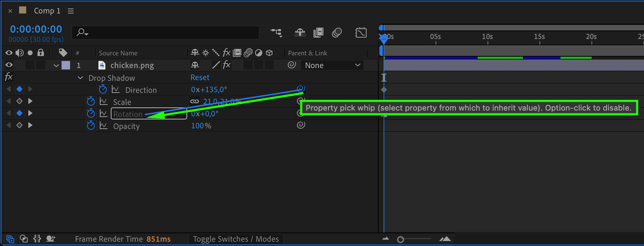Click the Solo column header dot
The width and height of the screenshot is (644, 246).
30,53
